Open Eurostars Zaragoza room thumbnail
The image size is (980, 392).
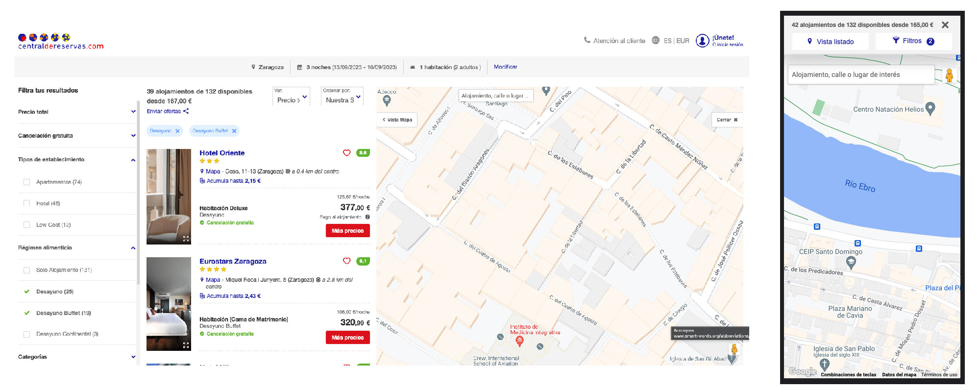(169, 304)
